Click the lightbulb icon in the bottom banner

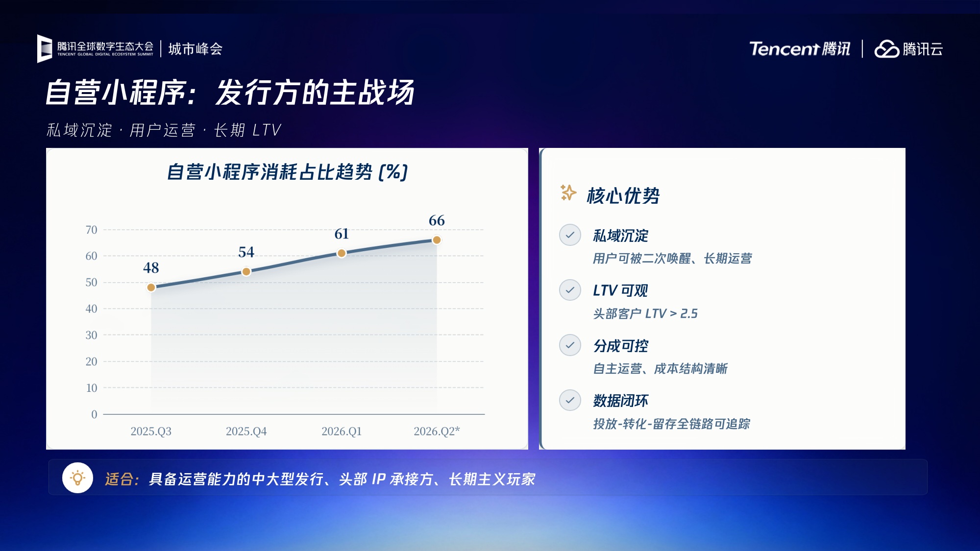click(77, 478)
